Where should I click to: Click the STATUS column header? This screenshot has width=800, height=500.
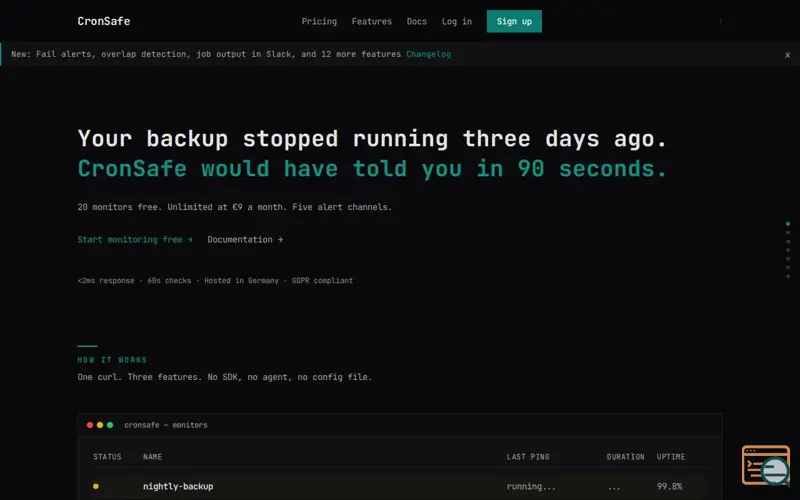(107, 457)
